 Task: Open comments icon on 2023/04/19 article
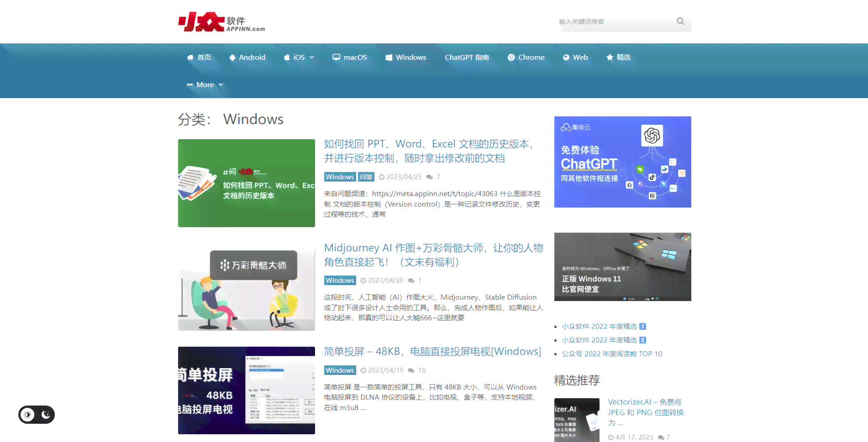pos(411,370)
